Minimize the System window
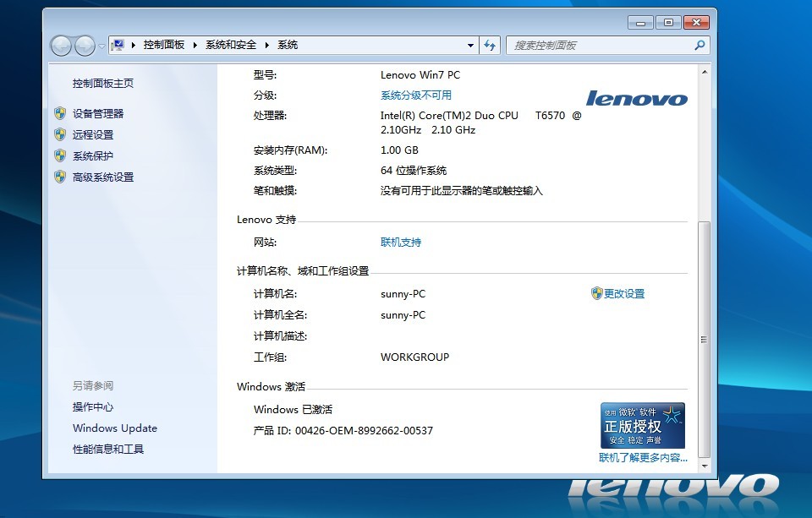This screenshot has width=812, height=518. pos(640,23)
